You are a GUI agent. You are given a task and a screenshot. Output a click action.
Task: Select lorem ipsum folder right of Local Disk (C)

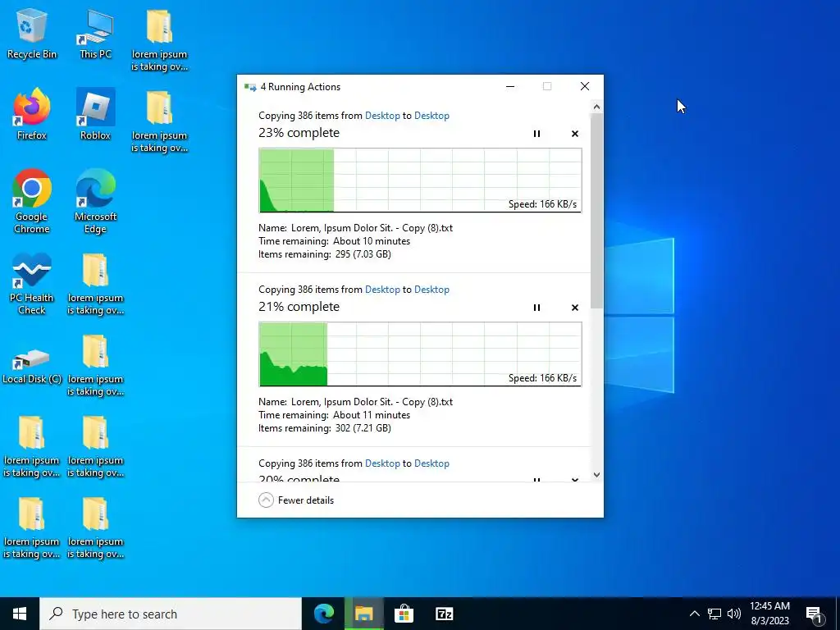click(x=95, y=365)
